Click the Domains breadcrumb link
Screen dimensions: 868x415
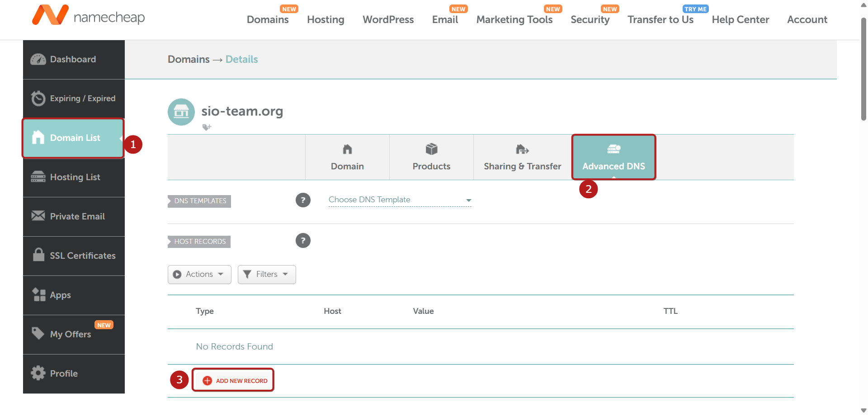(189, 59)
